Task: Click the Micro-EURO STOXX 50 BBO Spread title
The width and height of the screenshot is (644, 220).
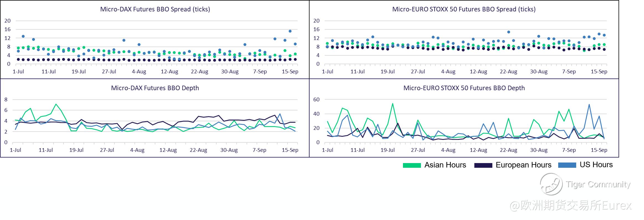Action: pos(464,9)
